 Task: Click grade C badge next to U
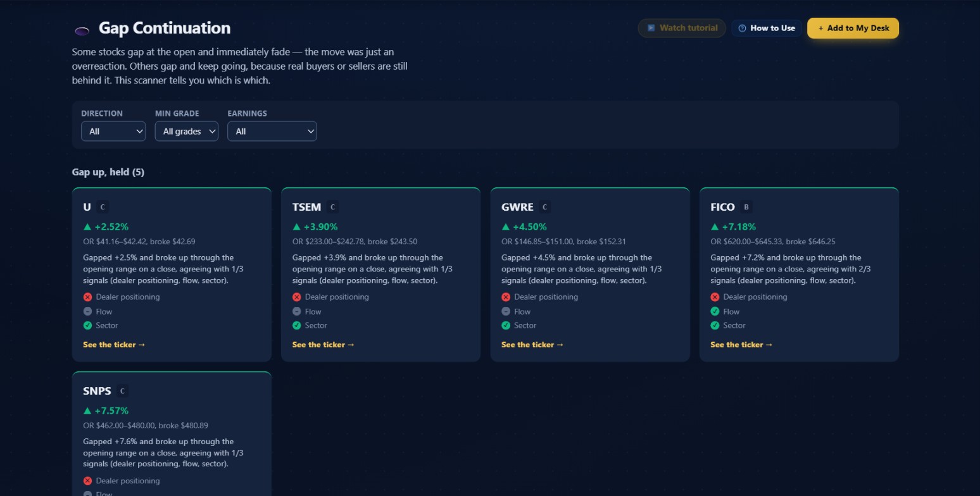click(103, 207)
